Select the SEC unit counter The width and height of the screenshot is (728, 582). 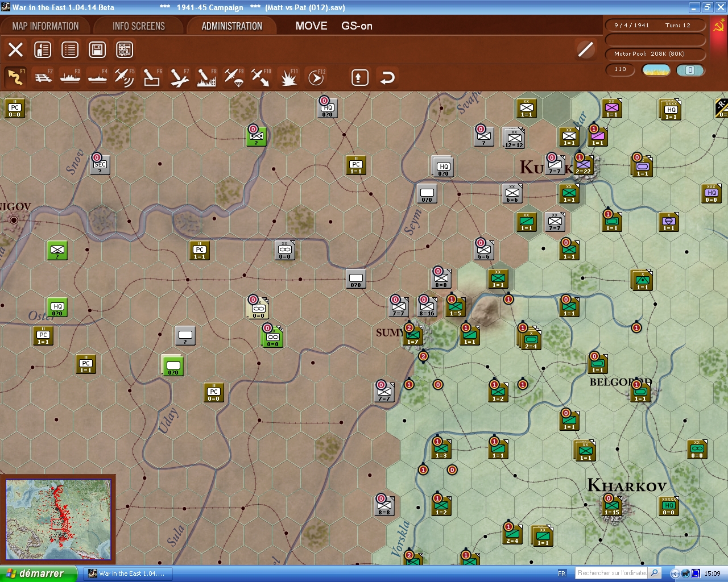100,165
